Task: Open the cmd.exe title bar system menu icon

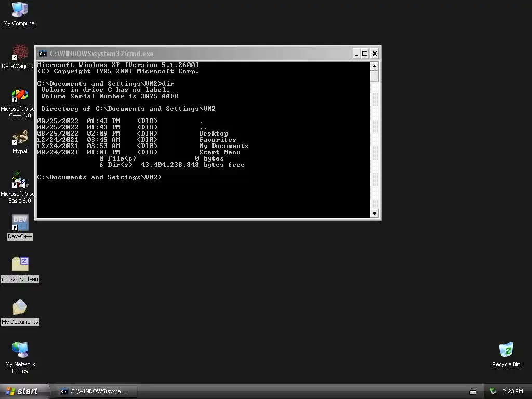Action: click(43, 54)
